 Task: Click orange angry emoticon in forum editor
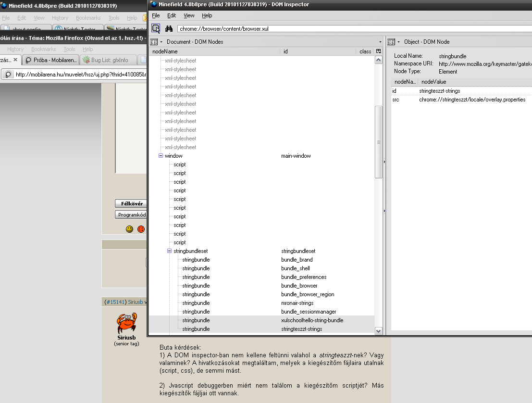click(141, 229)
